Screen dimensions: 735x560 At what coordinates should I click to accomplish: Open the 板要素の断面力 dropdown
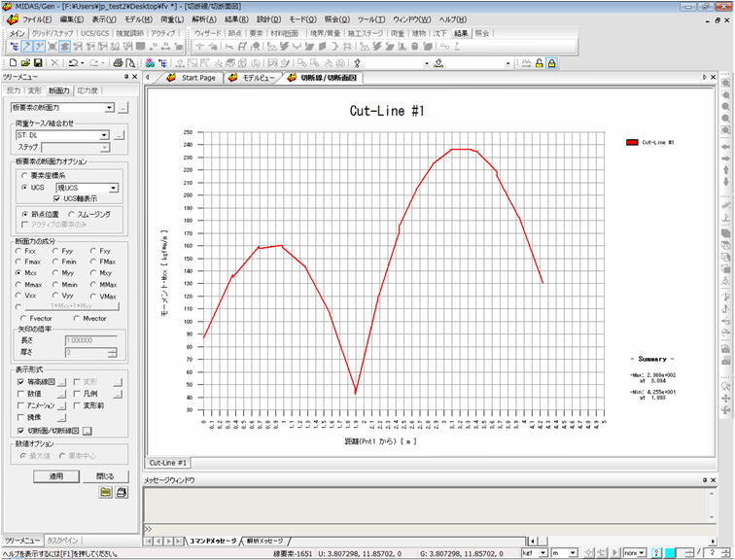click(109, 108)
